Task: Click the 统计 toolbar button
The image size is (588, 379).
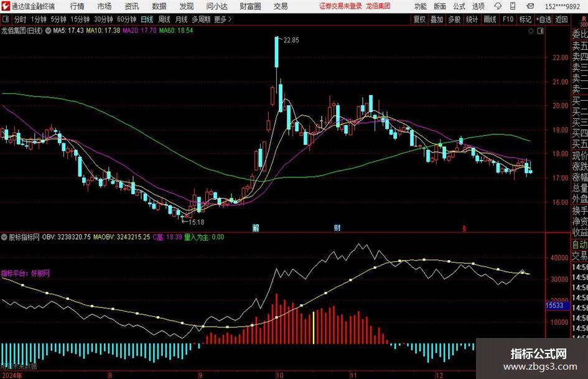Action: (x=472, y=19)
